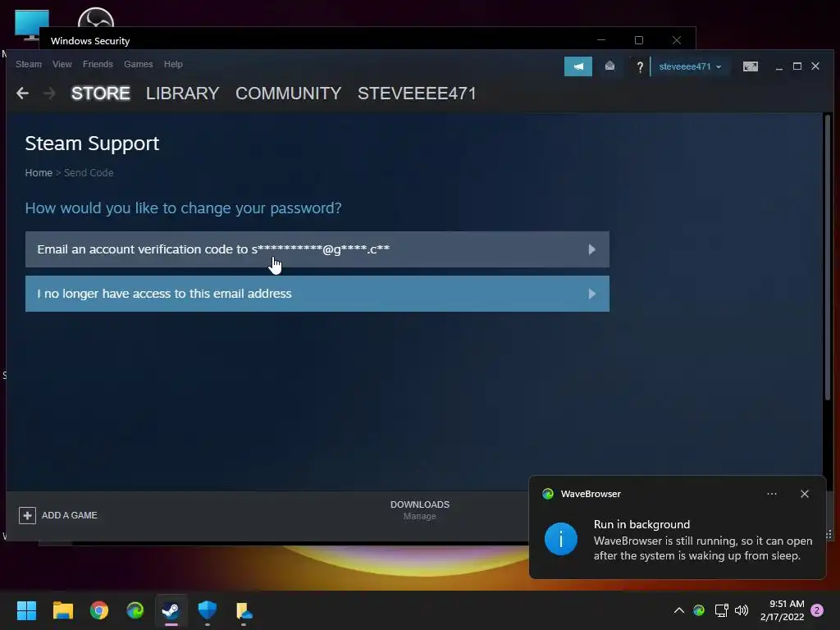
Task: Switch to Big Picture mode icon
Action: click(751, 66)
